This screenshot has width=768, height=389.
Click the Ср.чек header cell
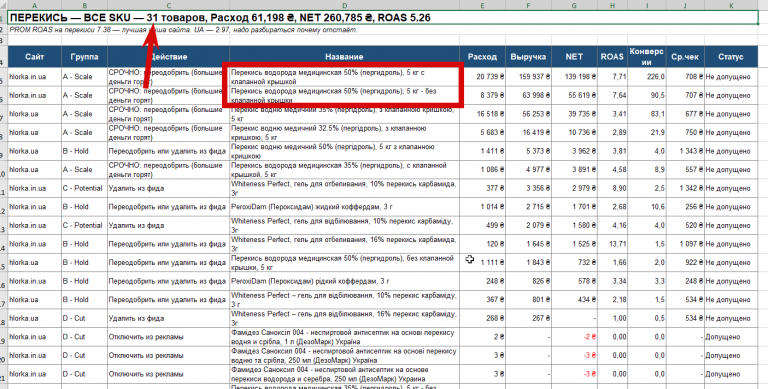coord(685,57)
